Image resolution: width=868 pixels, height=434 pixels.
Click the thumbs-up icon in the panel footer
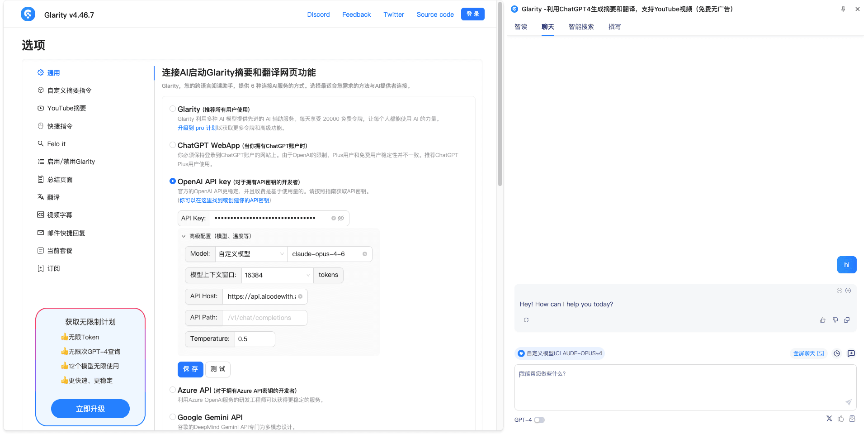(841, 419)
